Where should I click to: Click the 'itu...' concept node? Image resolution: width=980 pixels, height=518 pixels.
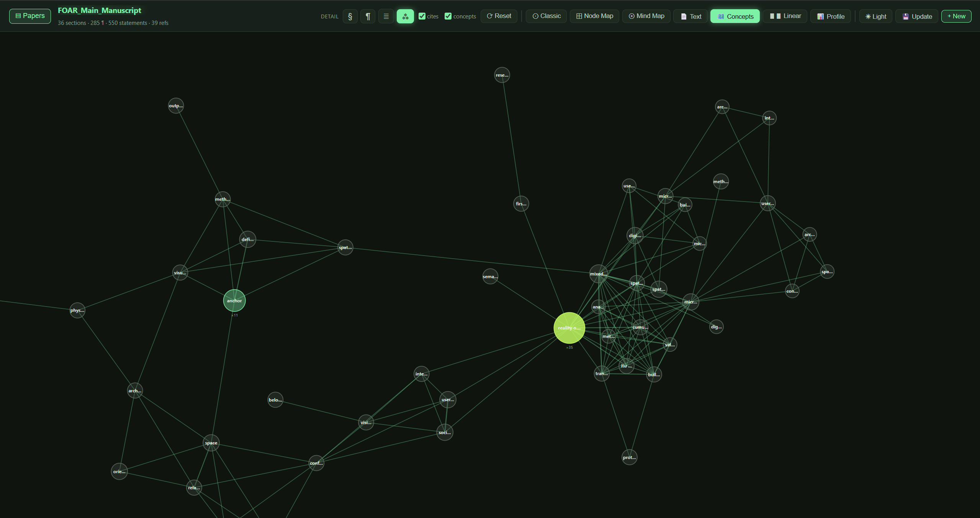[627, 366]
